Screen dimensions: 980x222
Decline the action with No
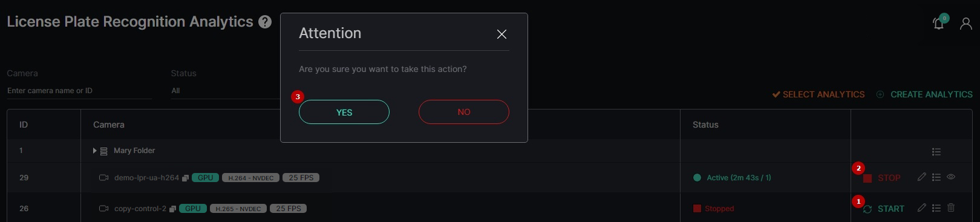click(x=464, y=112)
